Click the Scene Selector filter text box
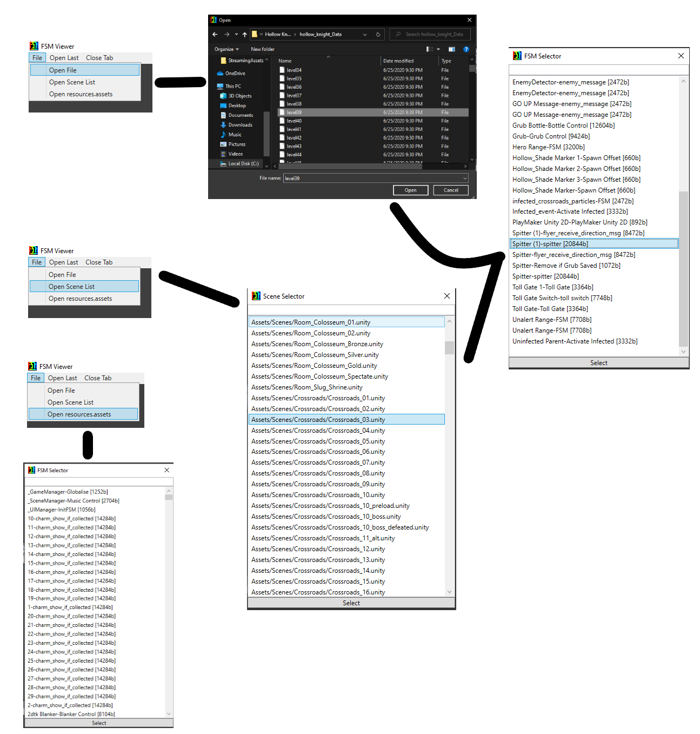The width and height of the screenshot is (700, 734). coord(351,310)
